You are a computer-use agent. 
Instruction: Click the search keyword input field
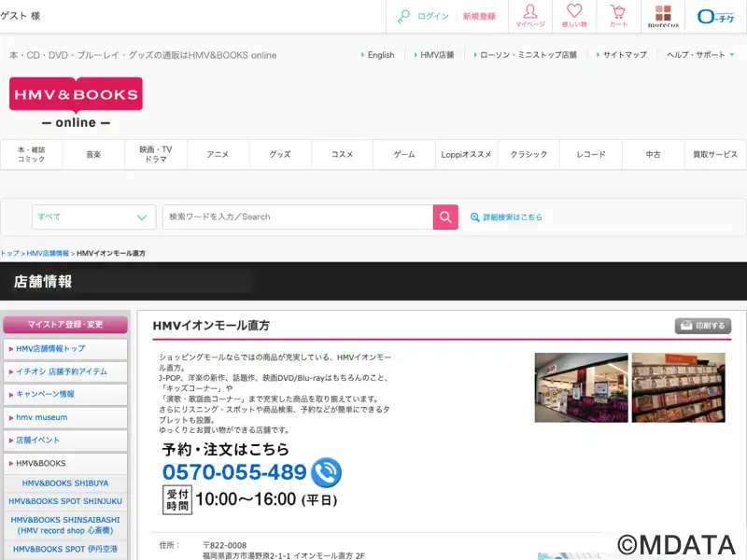click(x=298, y=217)
